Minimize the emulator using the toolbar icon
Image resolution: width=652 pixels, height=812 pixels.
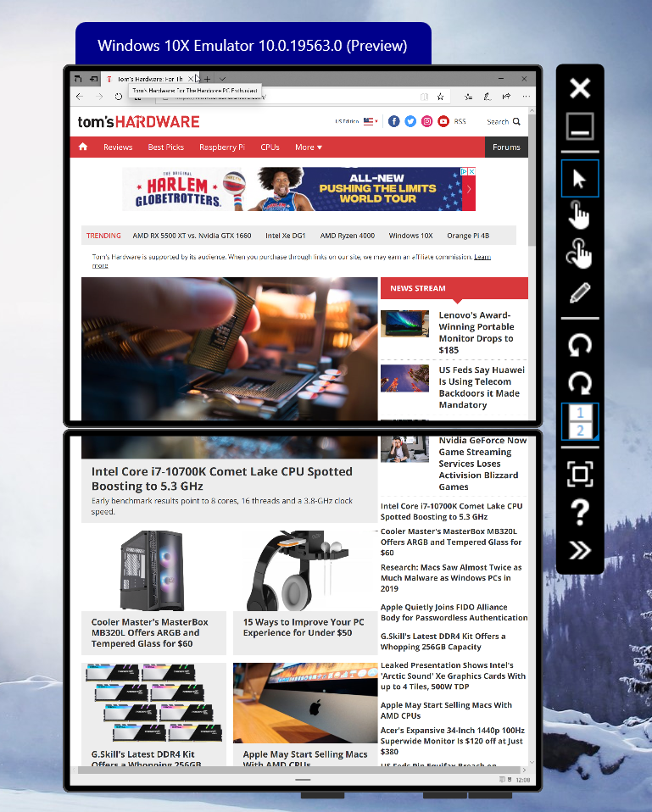(x=579, y=126)
